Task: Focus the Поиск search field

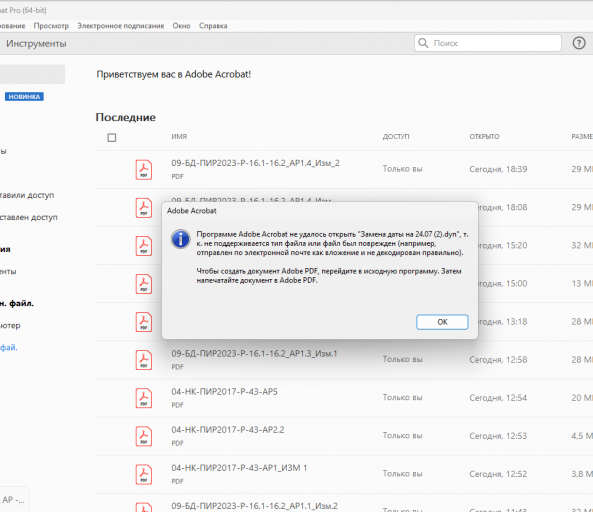Action: click(x=487, y=43)
